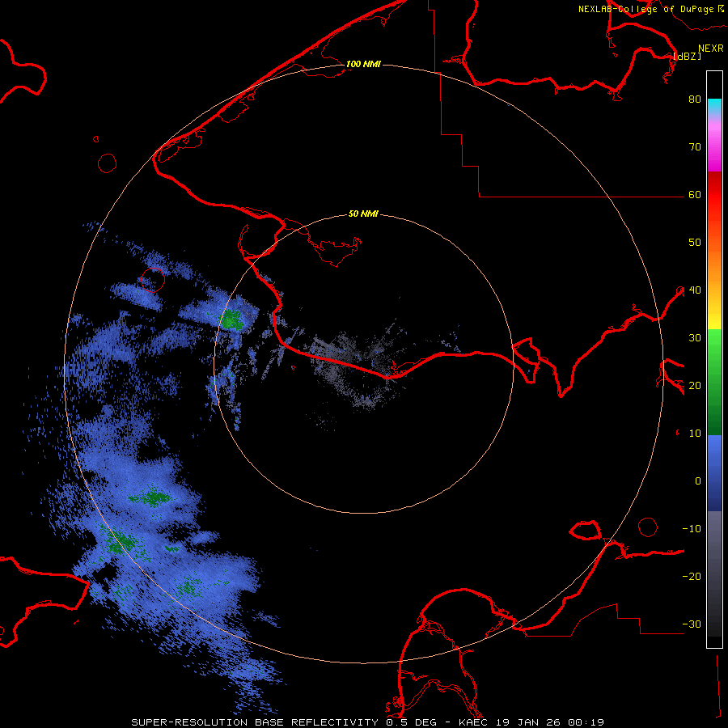Click the 0 dBZ scale value
This screenshot has height=728, width=728.
point(698,481)
